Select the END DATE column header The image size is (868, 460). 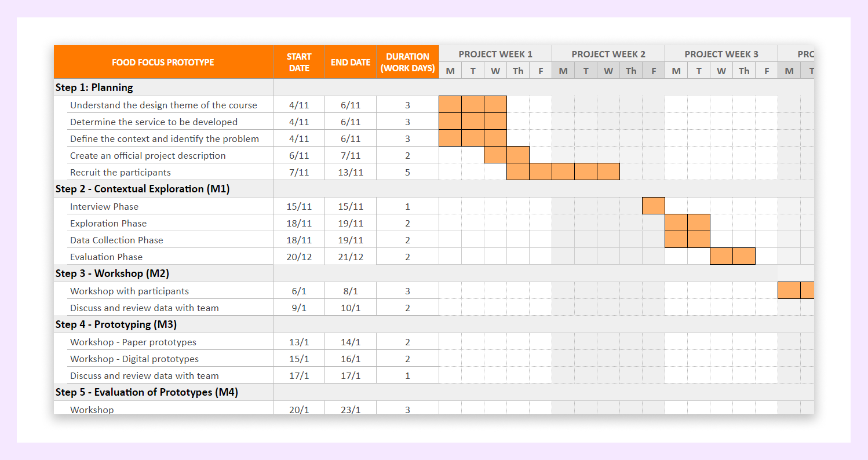pos(351,63)
